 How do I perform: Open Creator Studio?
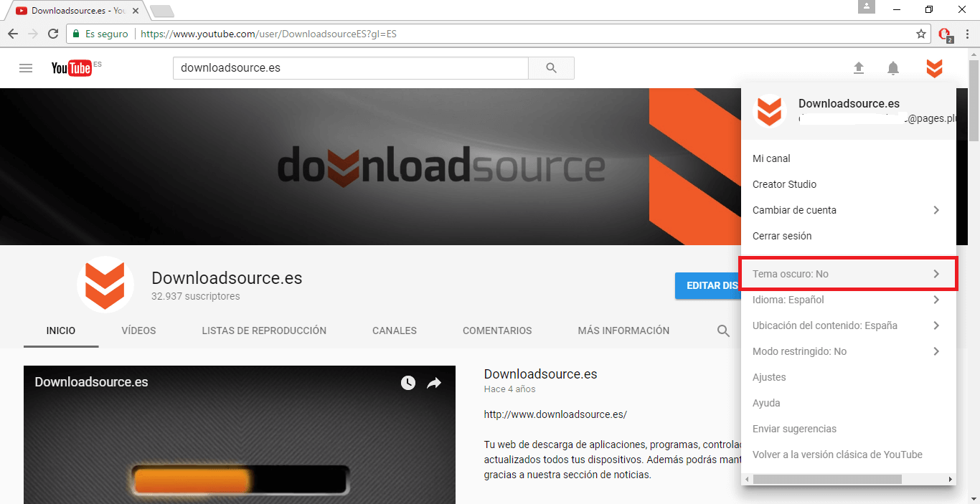point(848,184)
